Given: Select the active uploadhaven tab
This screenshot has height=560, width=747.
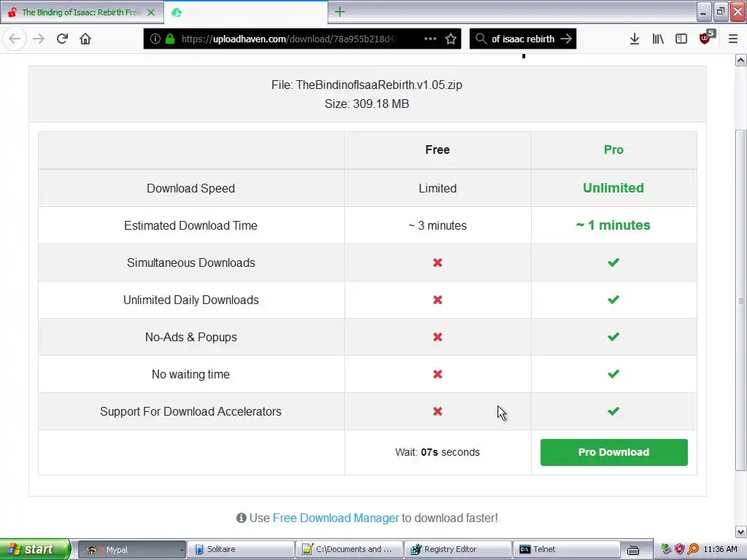Looking at the screenshot, I should [245, 12].
